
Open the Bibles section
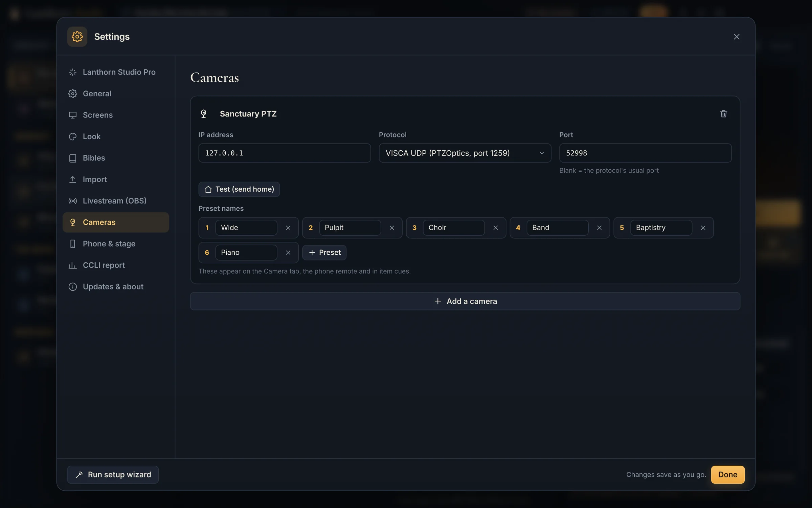click(x=116, y=158)
